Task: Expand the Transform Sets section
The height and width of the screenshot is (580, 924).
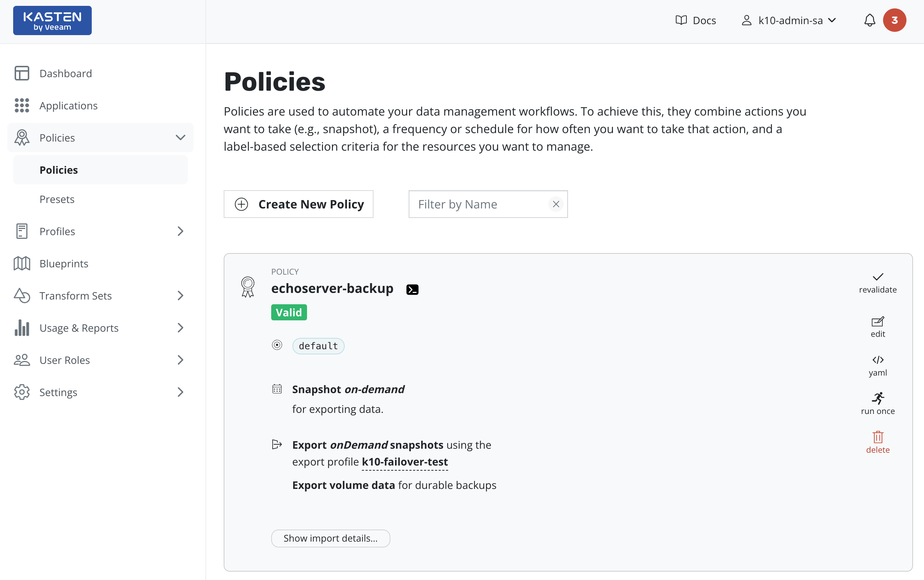Action: [x=180, y=296]
